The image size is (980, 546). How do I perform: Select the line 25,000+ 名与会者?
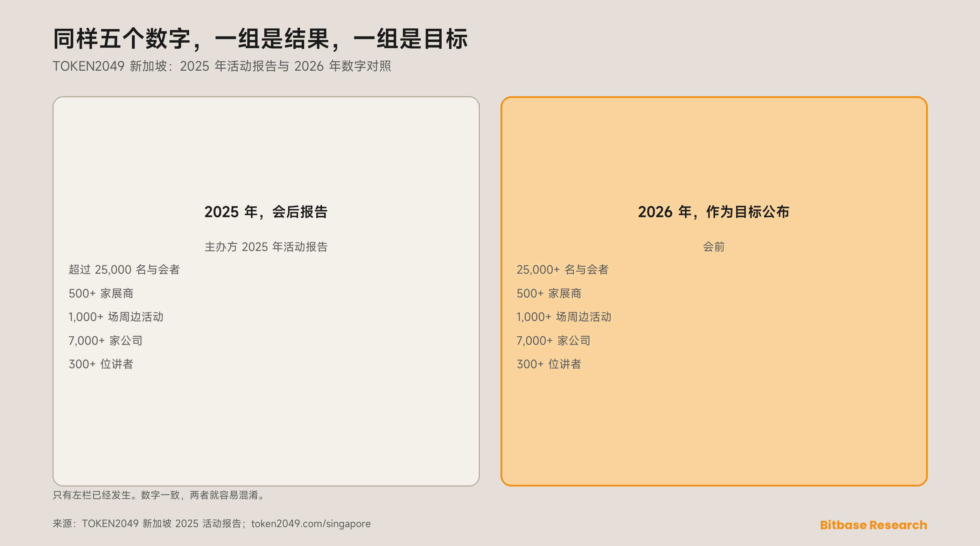coord(562,269)
